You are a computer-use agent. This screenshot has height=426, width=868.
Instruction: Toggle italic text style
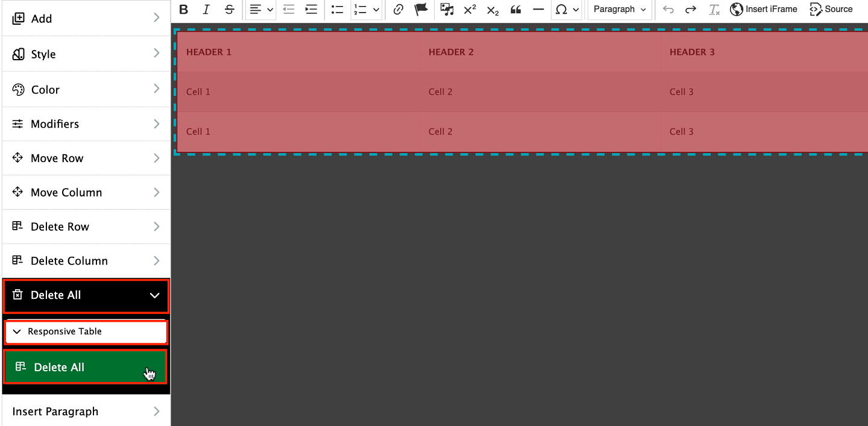(x=206, y=10)
